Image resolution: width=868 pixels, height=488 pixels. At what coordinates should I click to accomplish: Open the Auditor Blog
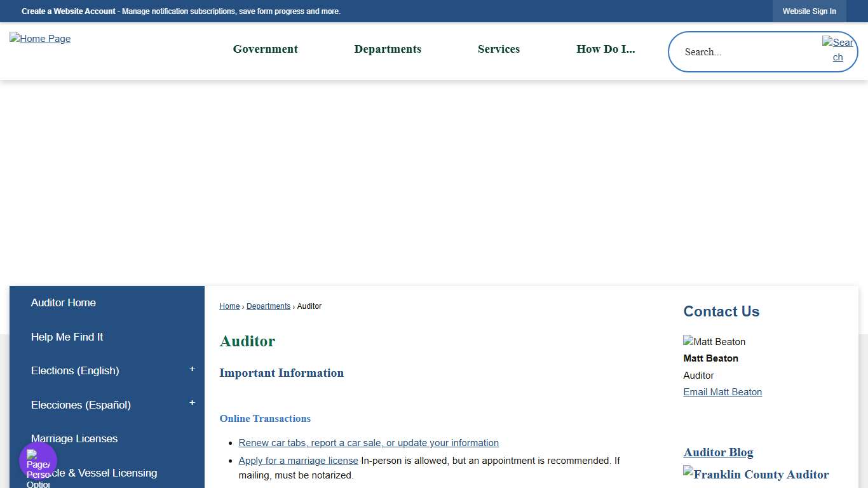click(x=718, y=452)
